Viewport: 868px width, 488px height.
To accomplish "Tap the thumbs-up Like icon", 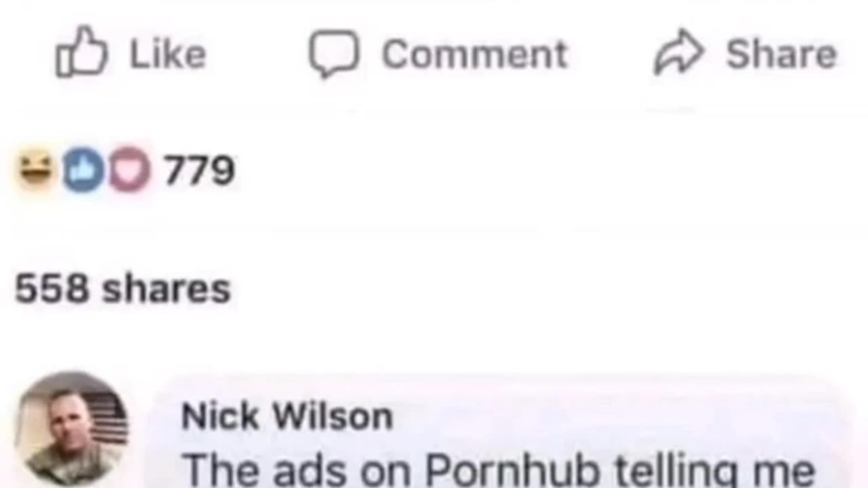I will pyautogui.click(x=81, y=52).
